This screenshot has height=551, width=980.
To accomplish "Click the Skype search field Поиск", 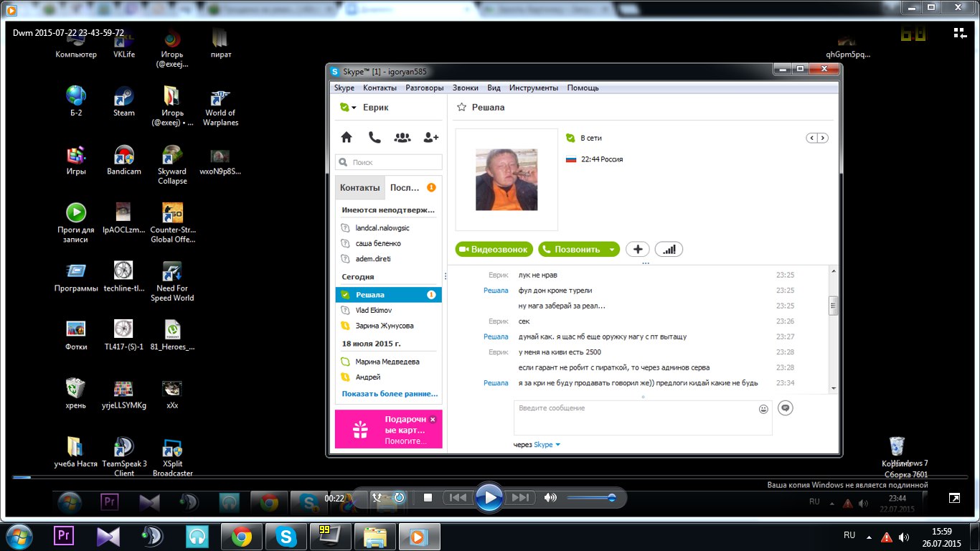I will [389, 162].
